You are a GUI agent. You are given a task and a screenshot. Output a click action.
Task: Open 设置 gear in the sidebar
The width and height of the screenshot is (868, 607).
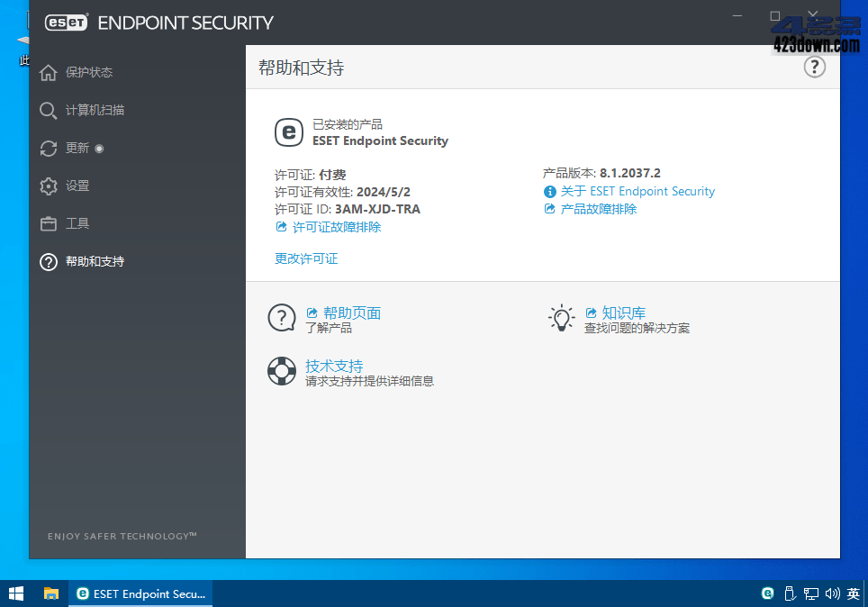point(64,186)
